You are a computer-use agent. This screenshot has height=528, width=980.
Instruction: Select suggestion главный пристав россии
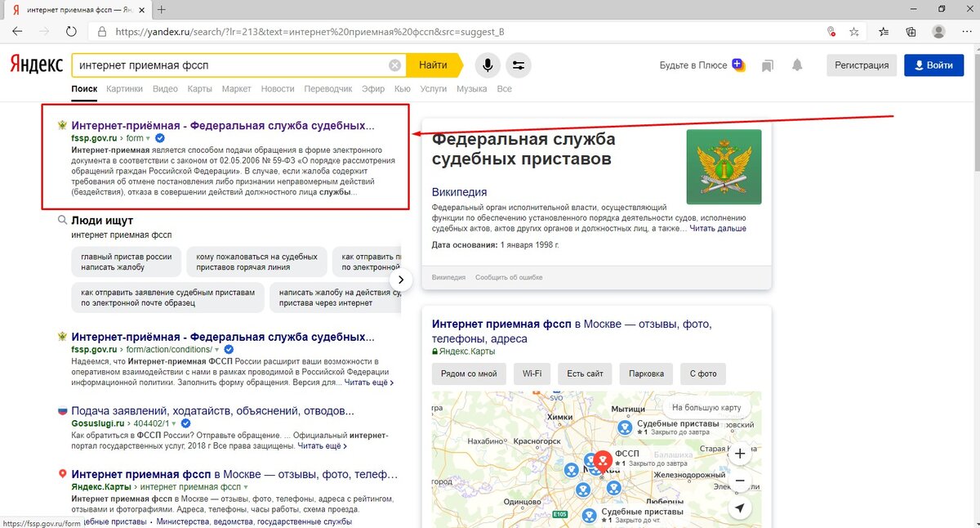127,262
